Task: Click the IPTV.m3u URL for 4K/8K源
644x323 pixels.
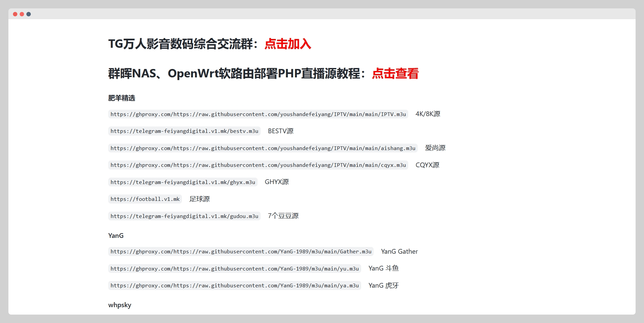Action: click(x=258, y=114)
